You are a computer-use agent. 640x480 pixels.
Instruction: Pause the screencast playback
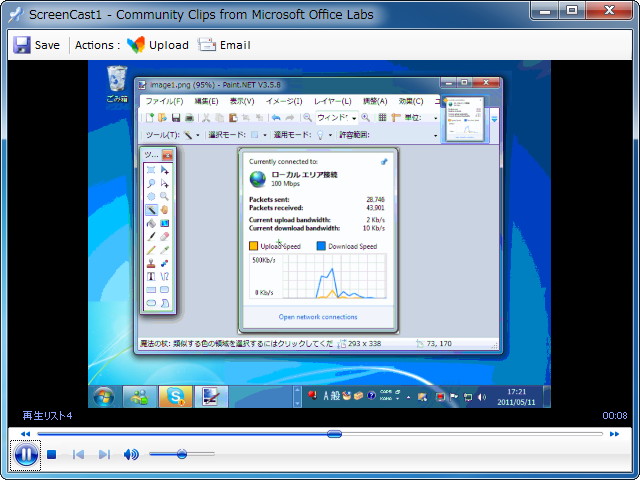[x=26, y=454]
